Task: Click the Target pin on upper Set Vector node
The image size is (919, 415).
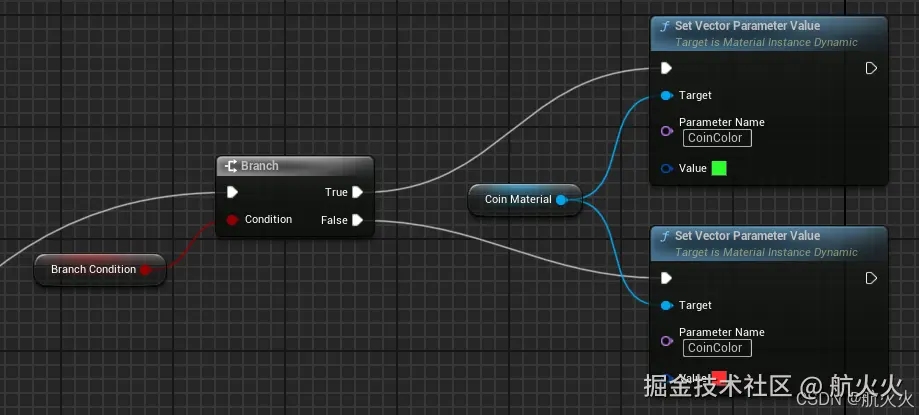Action: click(666, 96)
